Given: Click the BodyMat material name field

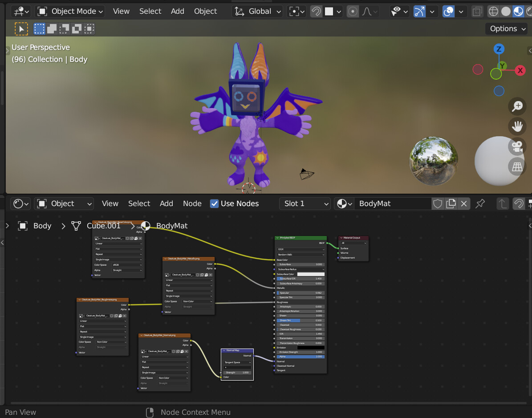Looking at the screenshot, I should click(x=392, y=203).
